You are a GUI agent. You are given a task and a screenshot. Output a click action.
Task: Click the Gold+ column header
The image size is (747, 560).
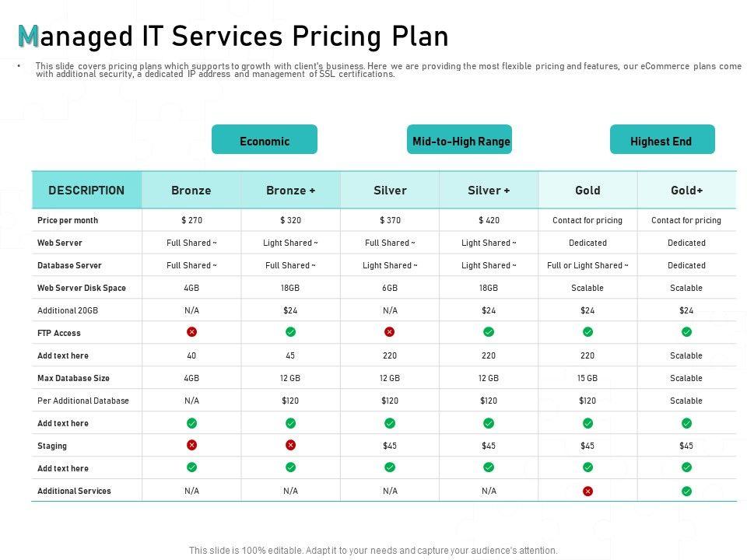686,191
